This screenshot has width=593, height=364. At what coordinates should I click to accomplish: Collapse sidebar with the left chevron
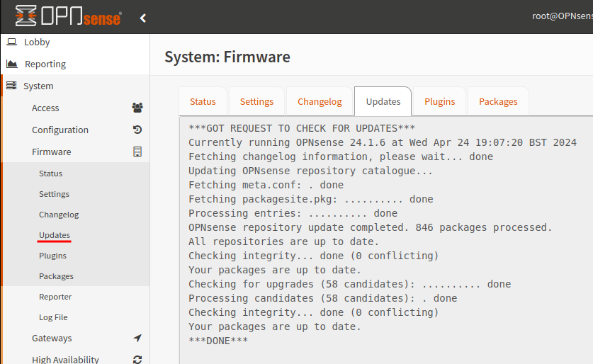click(143, 18)
